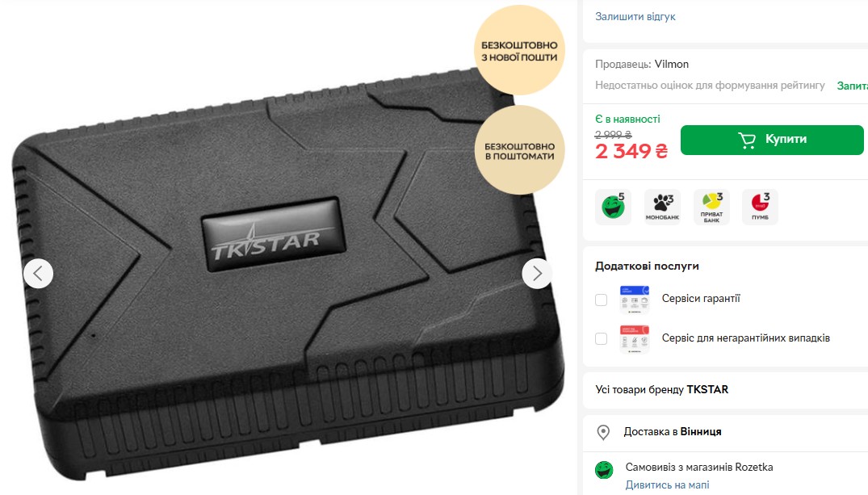Change delivery city Вінниця
This screenshot has height=495, width=868.
tap(701, 431)
